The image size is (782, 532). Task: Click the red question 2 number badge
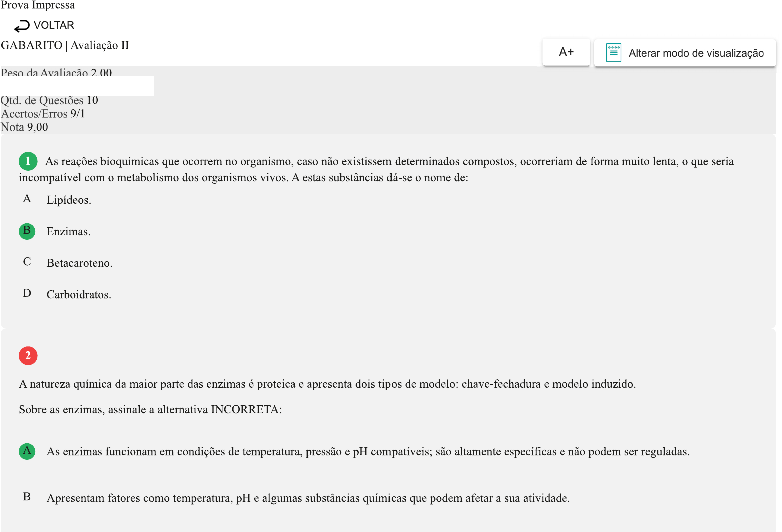28,356
